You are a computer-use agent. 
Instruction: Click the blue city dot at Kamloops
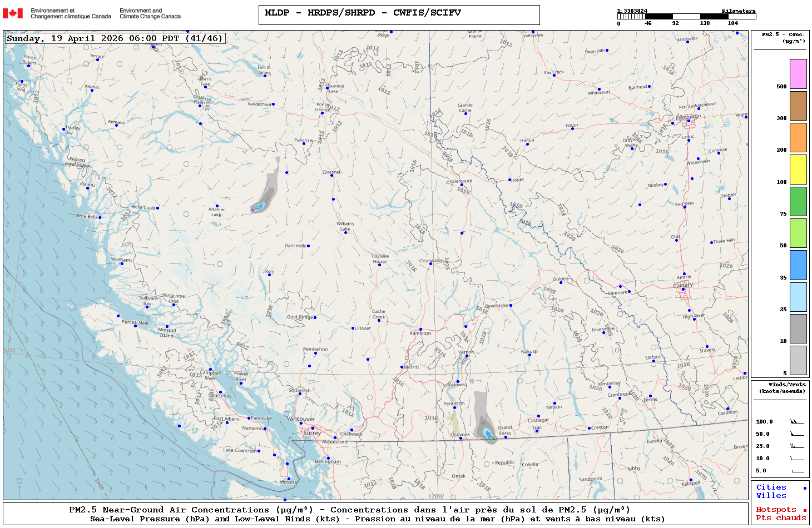click(420, 329)
